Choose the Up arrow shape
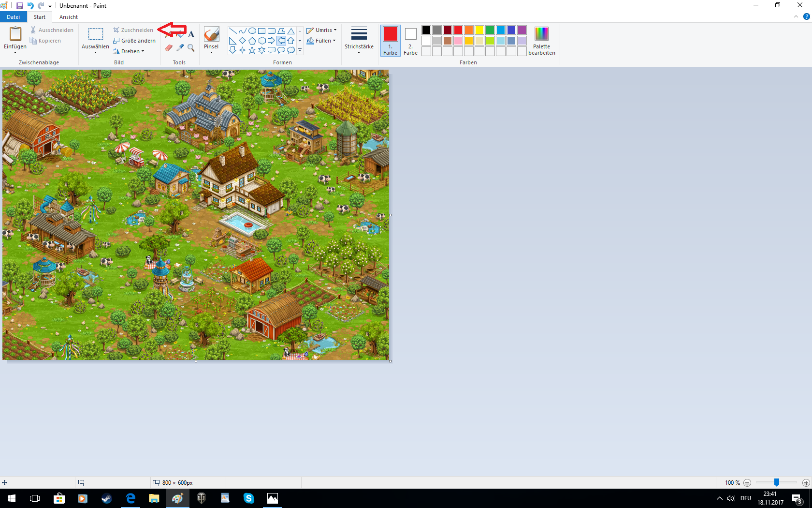 291,41
